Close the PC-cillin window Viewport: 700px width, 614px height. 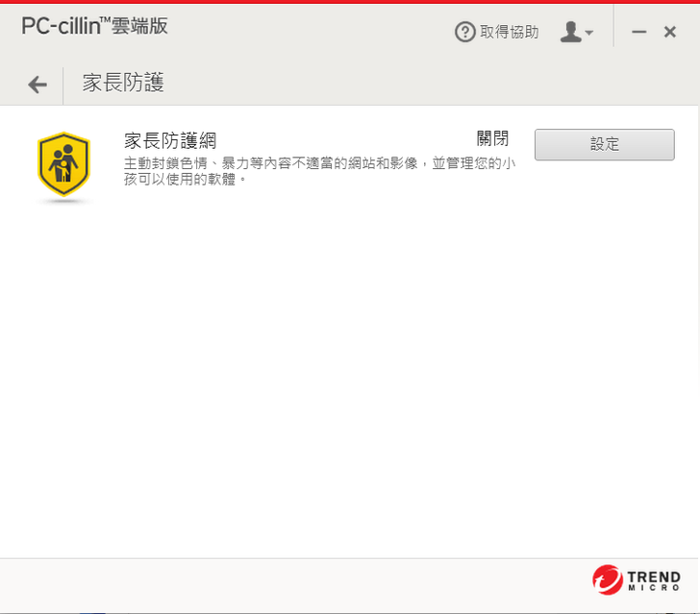[x=669, y=32]
